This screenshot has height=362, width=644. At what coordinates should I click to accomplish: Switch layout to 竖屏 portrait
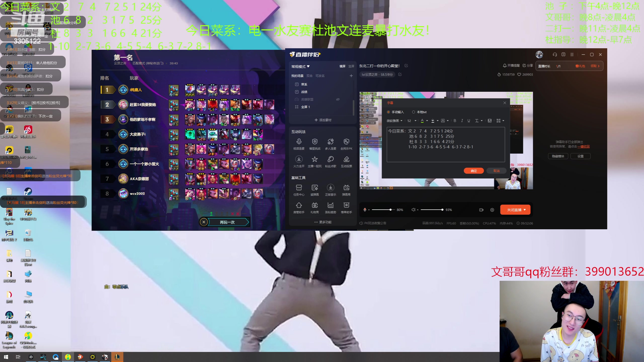(x=351, y=66)
